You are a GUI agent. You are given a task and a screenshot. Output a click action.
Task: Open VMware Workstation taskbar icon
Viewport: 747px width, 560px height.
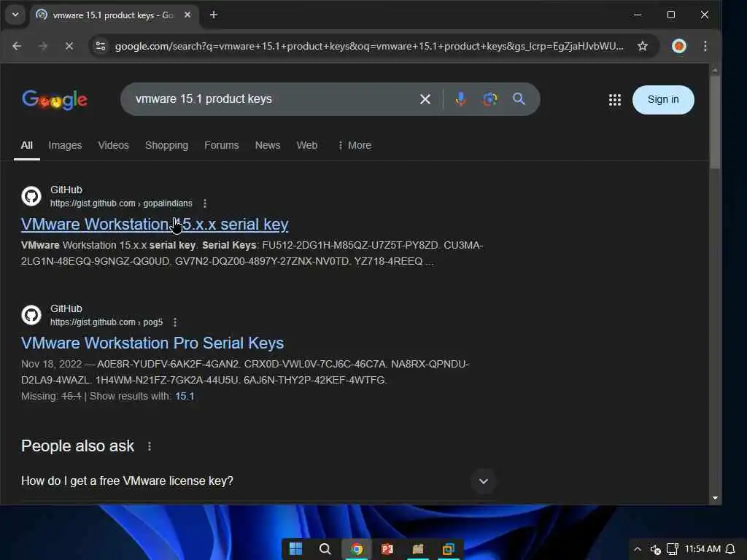click(449, 549)
